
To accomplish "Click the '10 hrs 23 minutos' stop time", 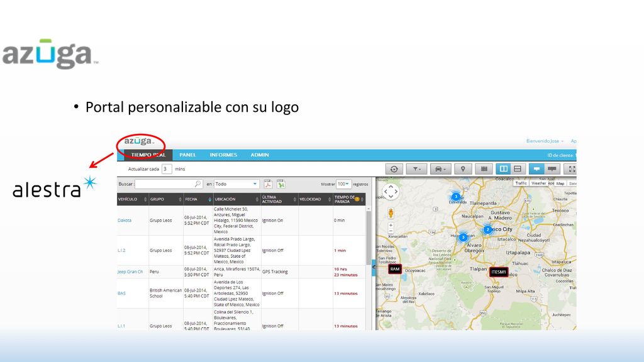I will click(345, 271).
